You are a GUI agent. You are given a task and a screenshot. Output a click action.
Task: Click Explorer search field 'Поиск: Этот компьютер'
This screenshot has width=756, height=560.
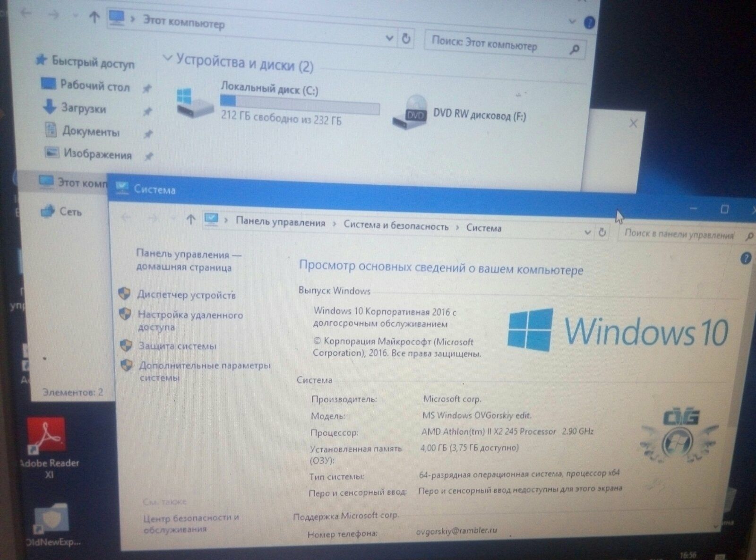click(505, 45)
